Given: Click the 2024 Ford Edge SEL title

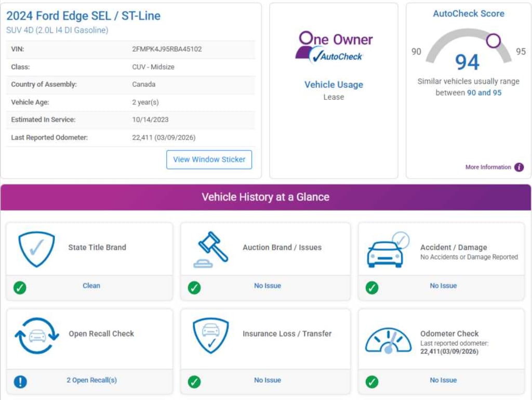Looking at the screenshot, I should tap(83, 16).
